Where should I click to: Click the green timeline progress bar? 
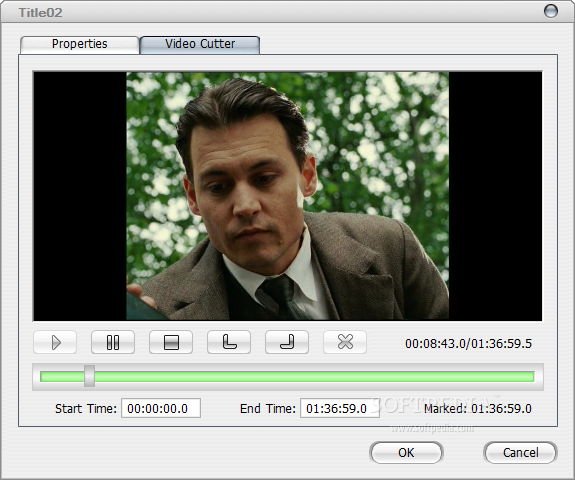pyautogui.click(x=287, y=377)
